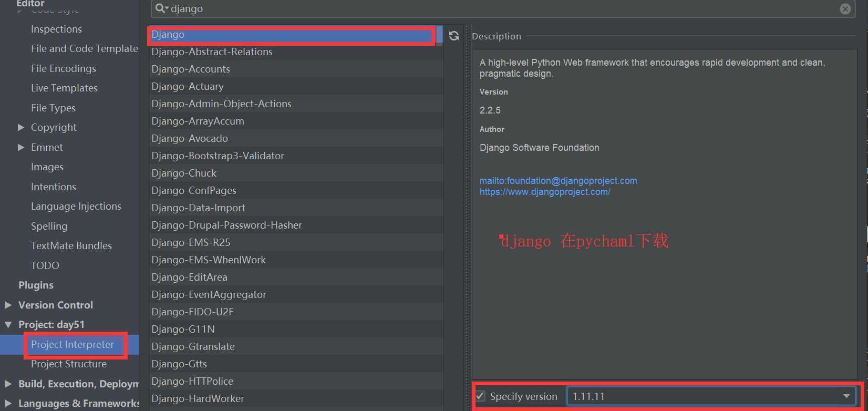Expand the Version Control section

(8, 305)
